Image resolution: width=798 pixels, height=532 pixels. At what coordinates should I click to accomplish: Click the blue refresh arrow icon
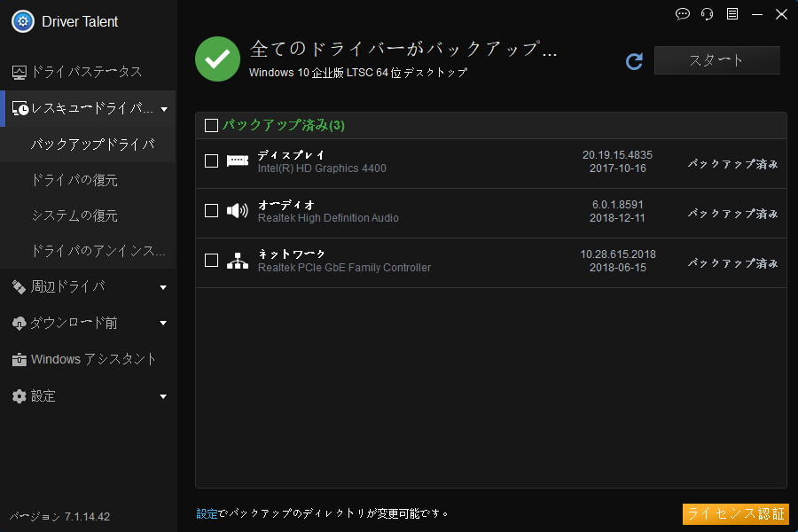point(634,61)
